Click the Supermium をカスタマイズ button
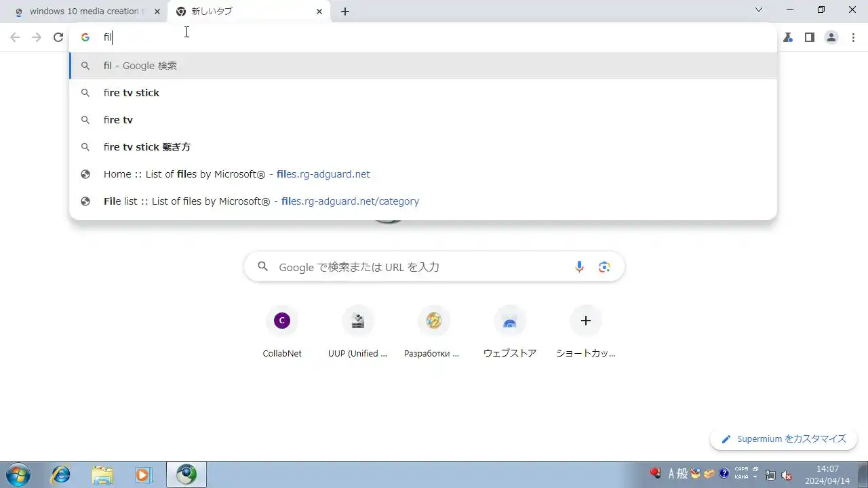The height and width of the screenshot is (488, 868). click(x=784, y=439)
